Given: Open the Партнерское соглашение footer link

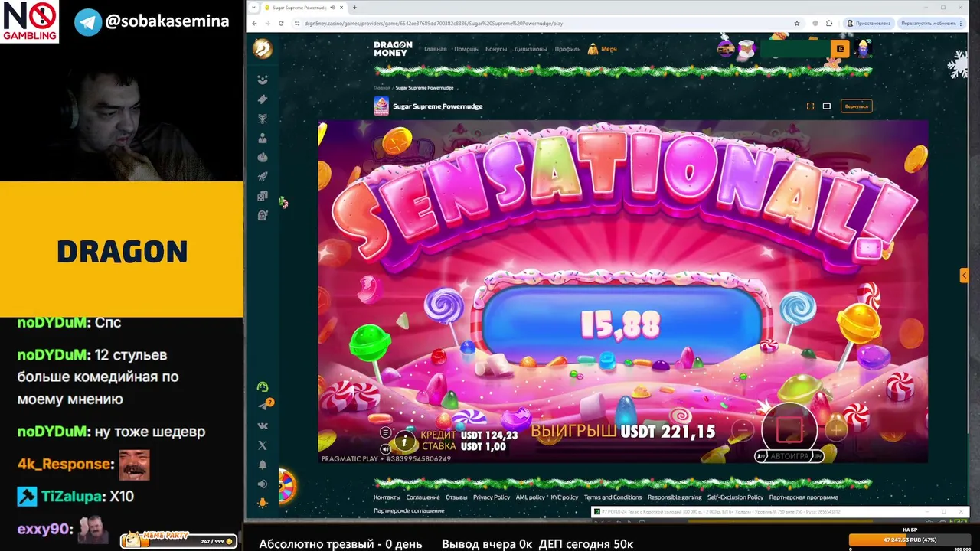Looking at the screenshot, I should click(x=409, y=510).
